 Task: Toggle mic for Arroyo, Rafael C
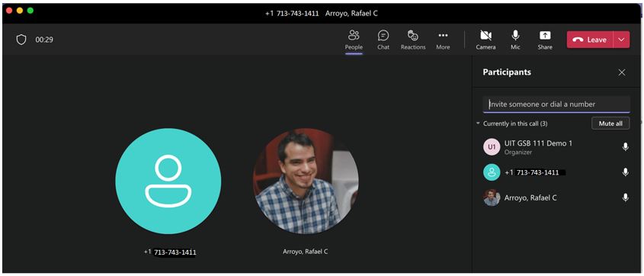(625, 198)
